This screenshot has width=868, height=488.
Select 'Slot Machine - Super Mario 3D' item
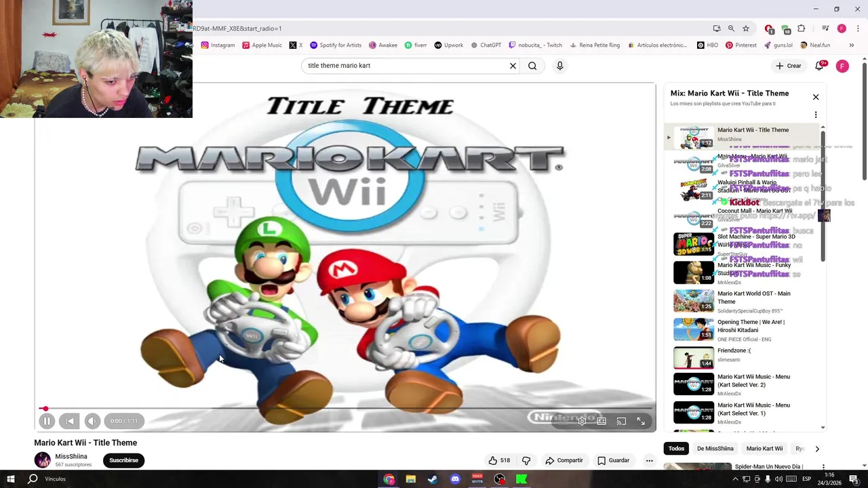[x=743, y=244]
